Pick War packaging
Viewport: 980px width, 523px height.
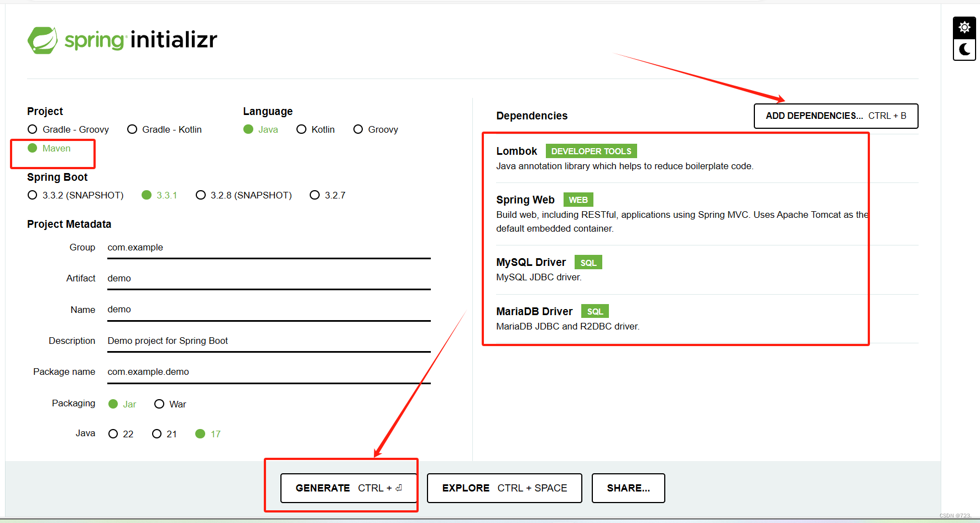tap(170, 404)
